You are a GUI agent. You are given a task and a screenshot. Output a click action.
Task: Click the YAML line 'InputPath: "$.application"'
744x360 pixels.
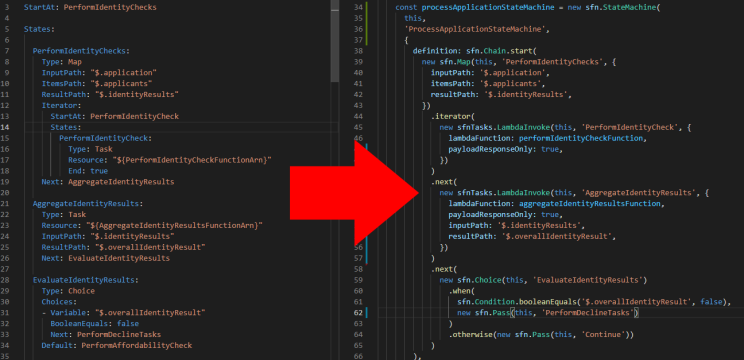pos(99,73)
